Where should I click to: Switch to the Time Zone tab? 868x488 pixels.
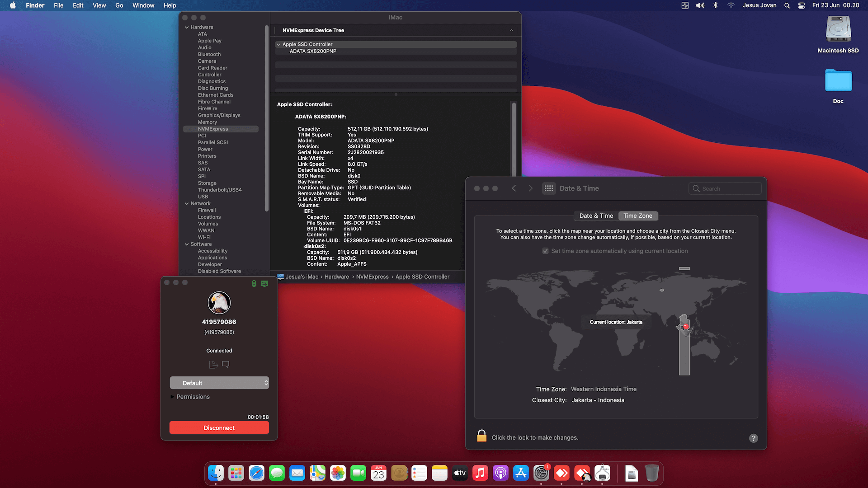coord(638,216)
